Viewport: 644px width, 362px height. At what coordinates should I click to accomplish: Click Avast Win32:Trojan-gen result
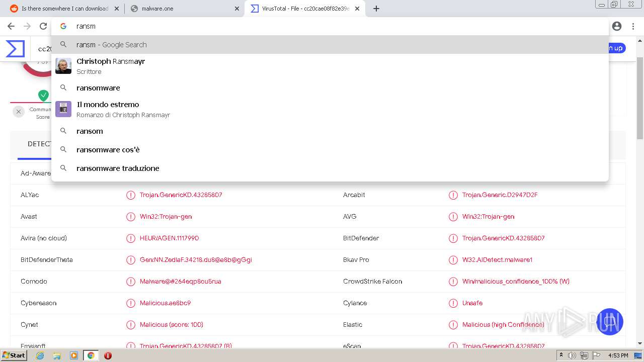click(x=166, y=217)
